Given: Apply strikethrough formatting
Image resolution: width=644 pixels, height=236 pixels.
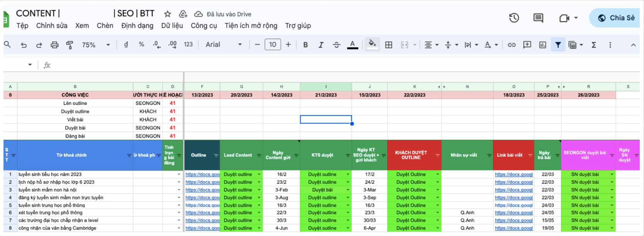Looking at the screenshot, I should coord(336,45).
